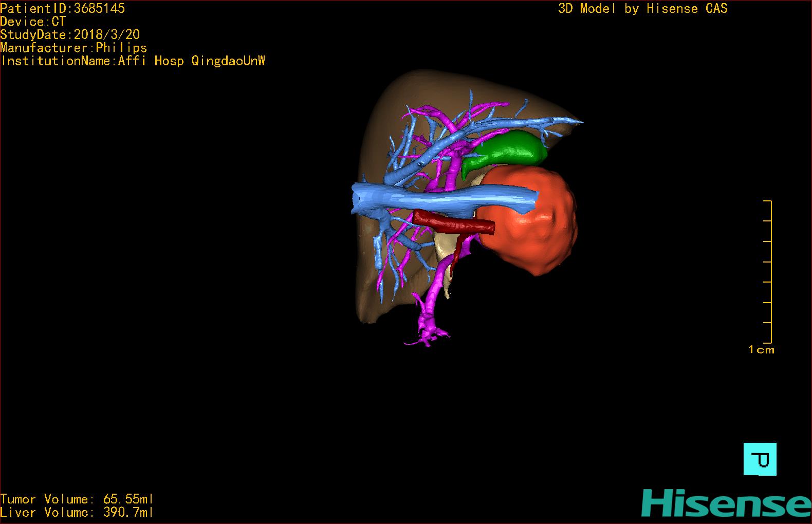Pick the large horizontal blue vein
812x524 pixels.
tap(445, 199)
